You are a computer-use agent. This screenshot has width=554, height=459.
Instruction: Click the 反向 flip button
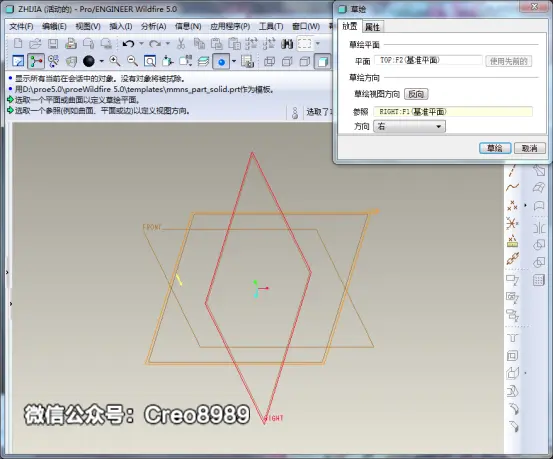pyautogui.click(x=416, y=94)
